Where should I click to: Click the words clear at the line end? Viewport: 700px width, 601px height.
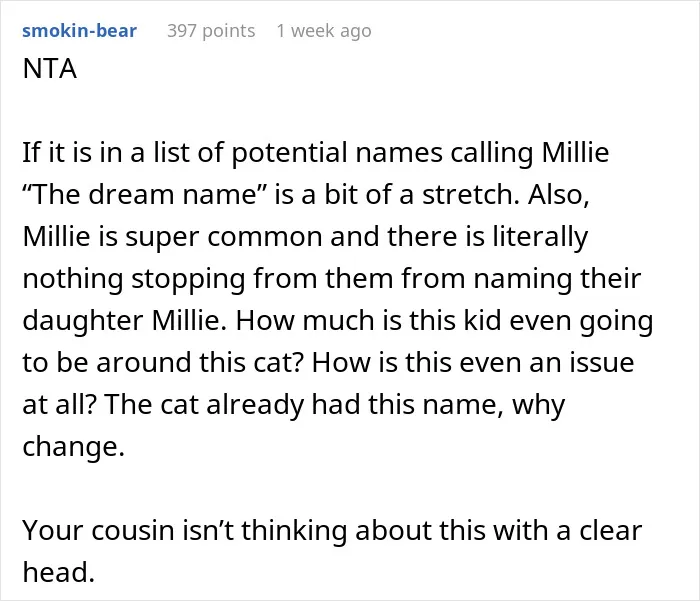(x=611, y=530)
